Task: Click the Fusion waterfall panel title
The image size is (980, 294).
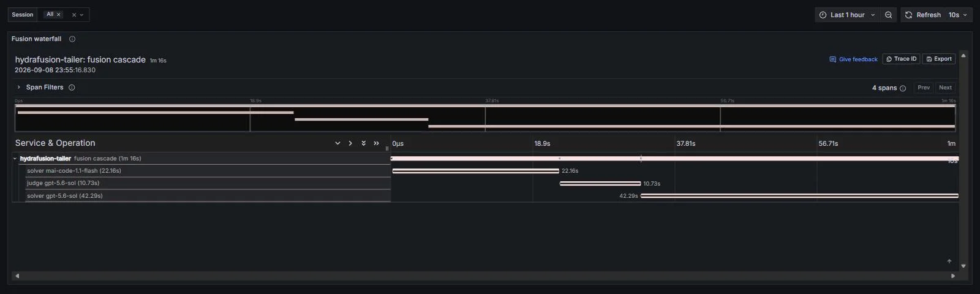Action: click(36, 39)
